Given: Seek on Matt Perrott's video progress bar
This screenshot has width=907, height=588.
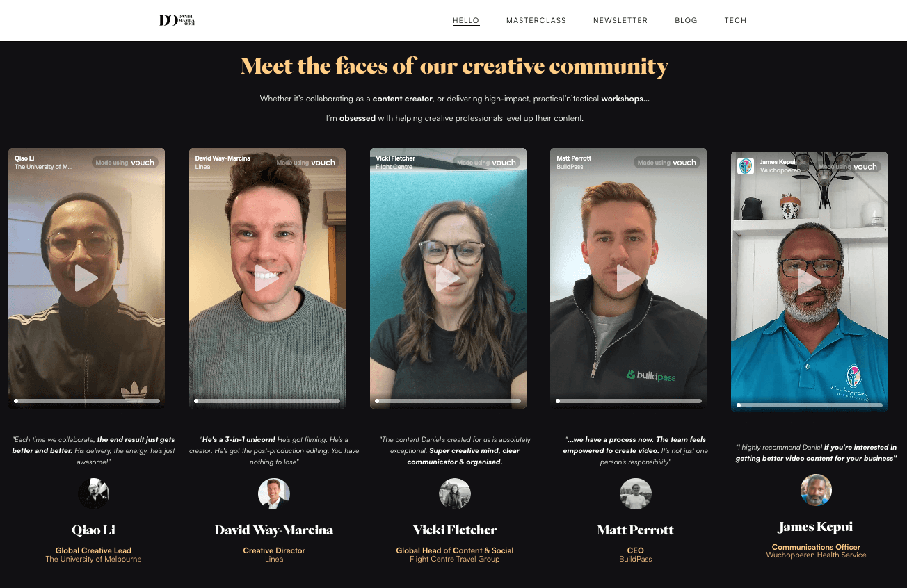Looking at the screenshot, I should point(629,401).
